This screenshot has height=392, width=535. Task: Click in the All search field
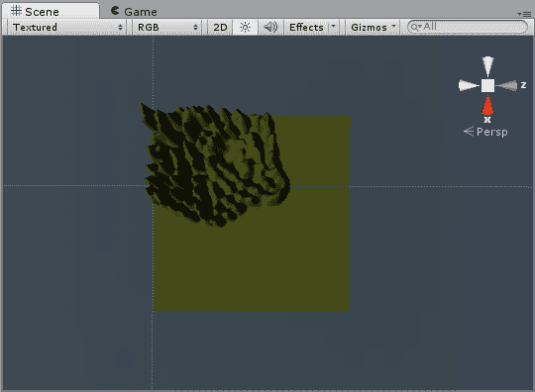468,27
